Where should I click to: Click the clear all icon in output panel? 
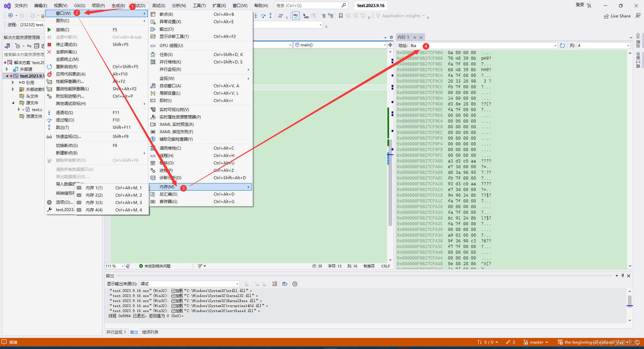pyautogui.click(x=275, y=284)
